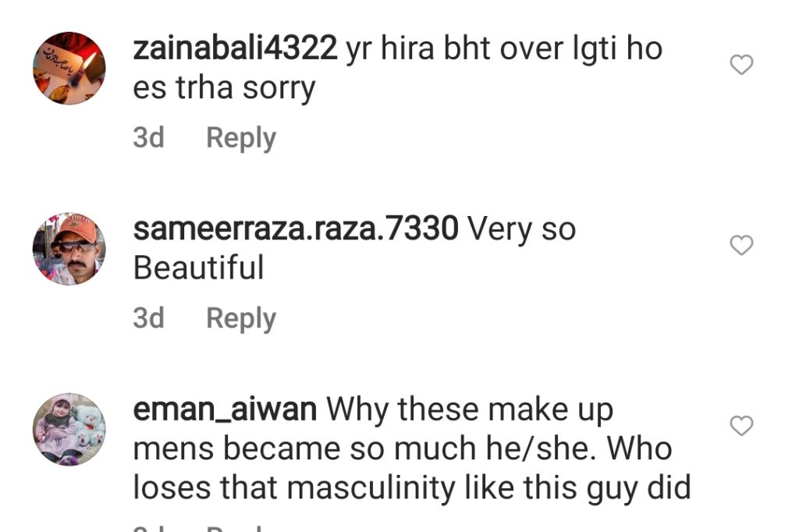Visit the eman_aiwan username link
This screenshot has height=532, width=799.
click(225, 410)
